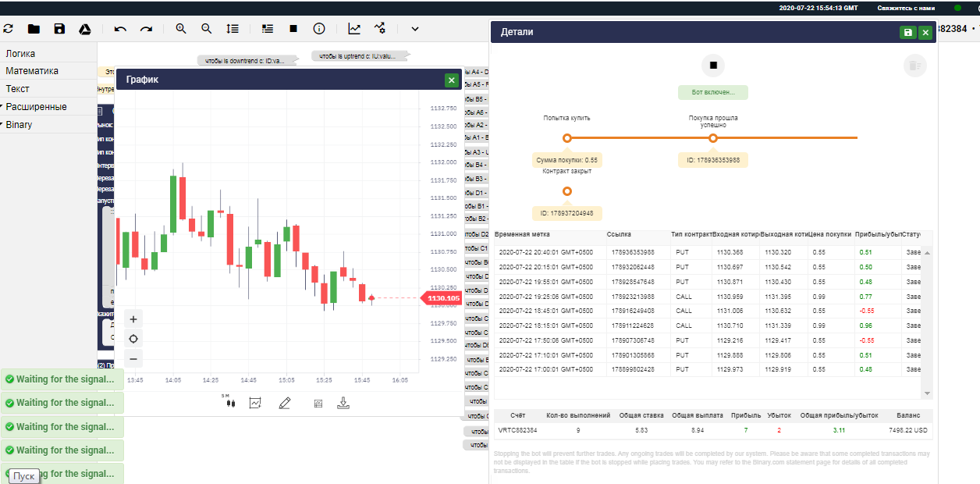Open the chart indicators icon
This screenshot has width=980, height=484.
pos(255,403)
